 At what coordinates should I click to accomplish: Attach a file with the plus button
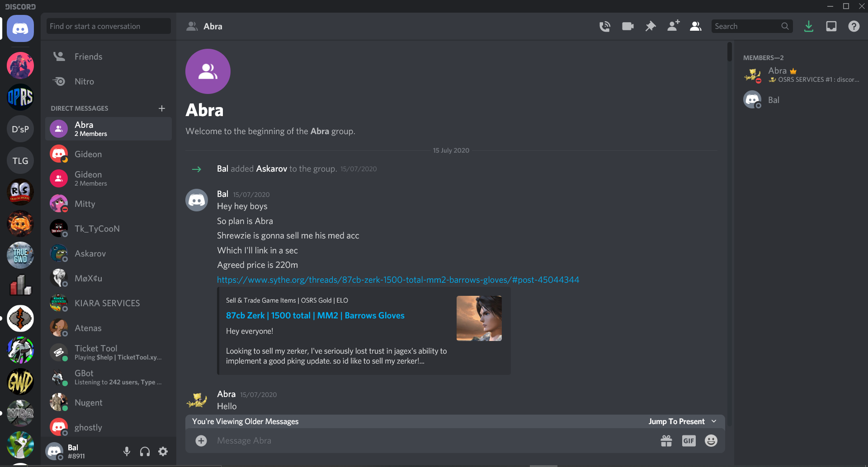[x=201, y=441]
